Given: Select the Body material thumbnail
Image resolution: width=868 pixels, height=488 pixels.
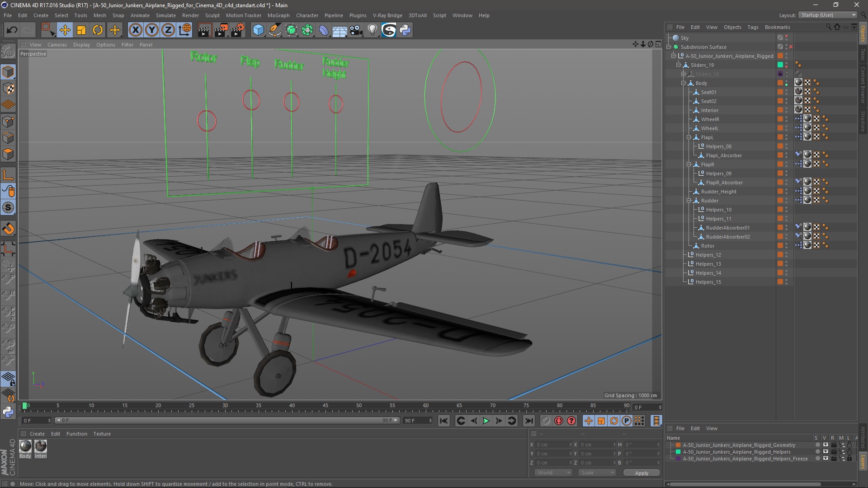Looking at the screenshot, I should point(25,446).
